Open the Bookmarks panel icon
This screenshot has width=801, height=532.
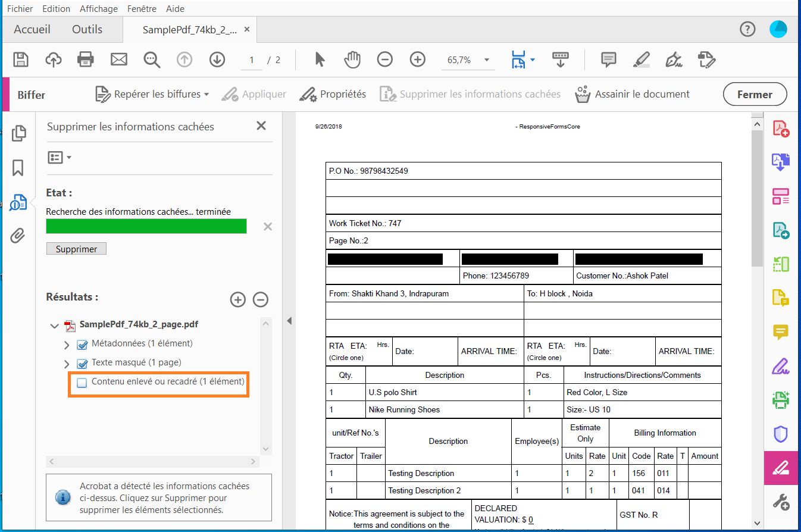(x=18, y=168)
